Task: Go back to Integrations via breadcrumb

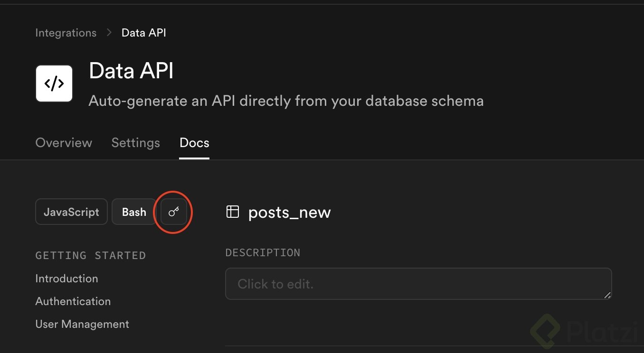Action: (66, 33)
